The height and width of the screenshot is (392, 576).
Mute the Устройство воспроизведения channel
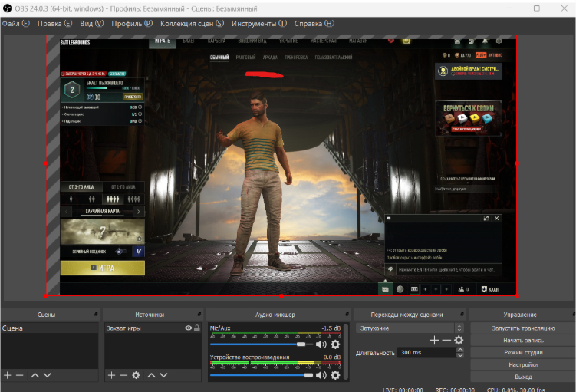point(321,375)
